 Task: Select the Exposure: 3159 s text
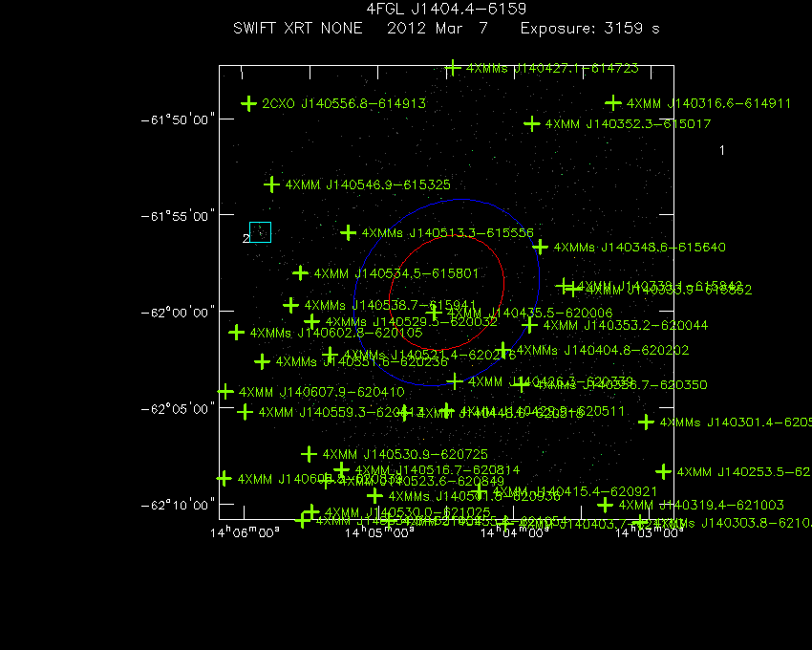pyautogui.click(x=590, y=28)
